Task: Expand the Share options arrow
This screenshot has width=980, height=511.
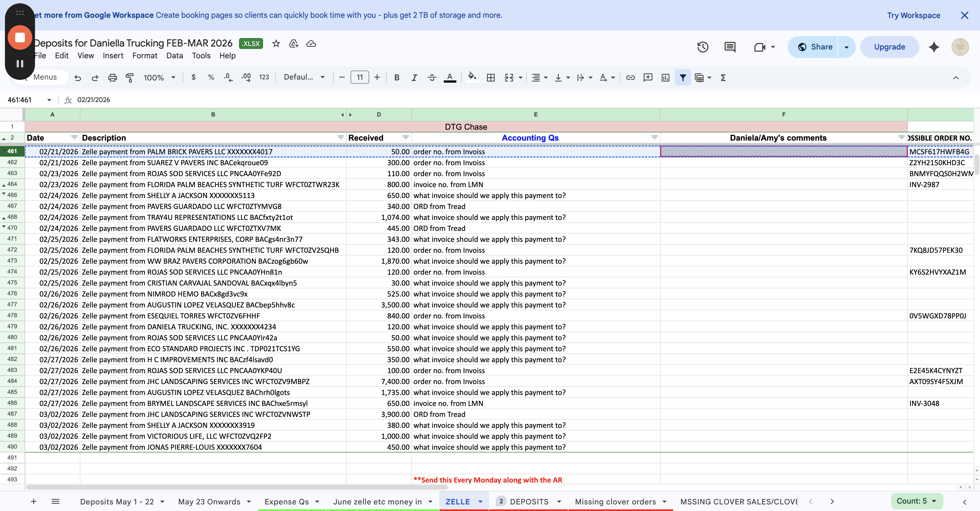Action: coord(847,47)
